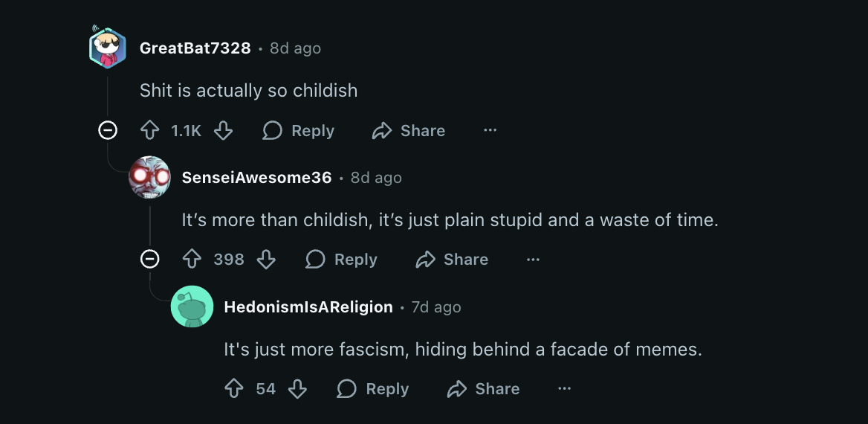Image resolution: width=868 pixels, height=424 pixels.
Task: Open more options on SenseiAwesome36's comment
Action: point(533,260)
